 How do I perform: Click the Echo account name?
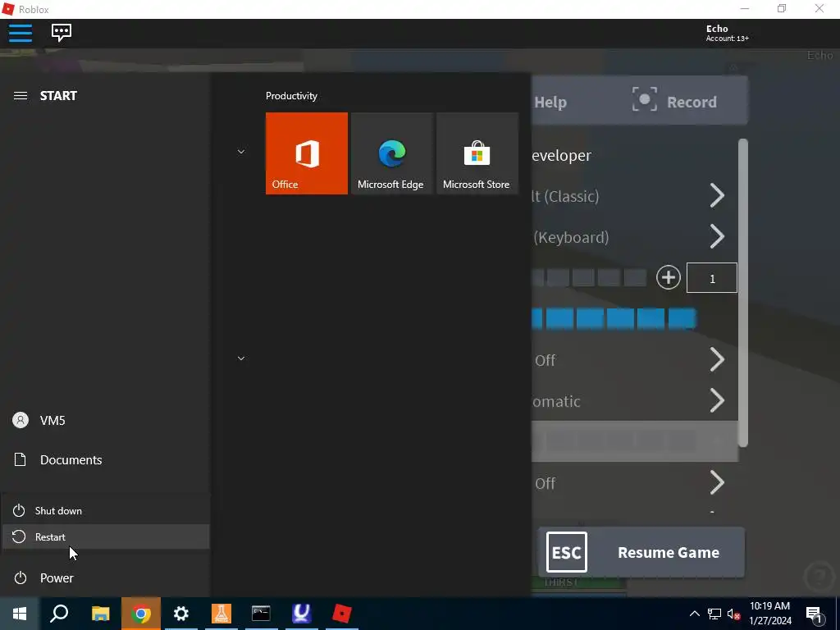[717, 29]
